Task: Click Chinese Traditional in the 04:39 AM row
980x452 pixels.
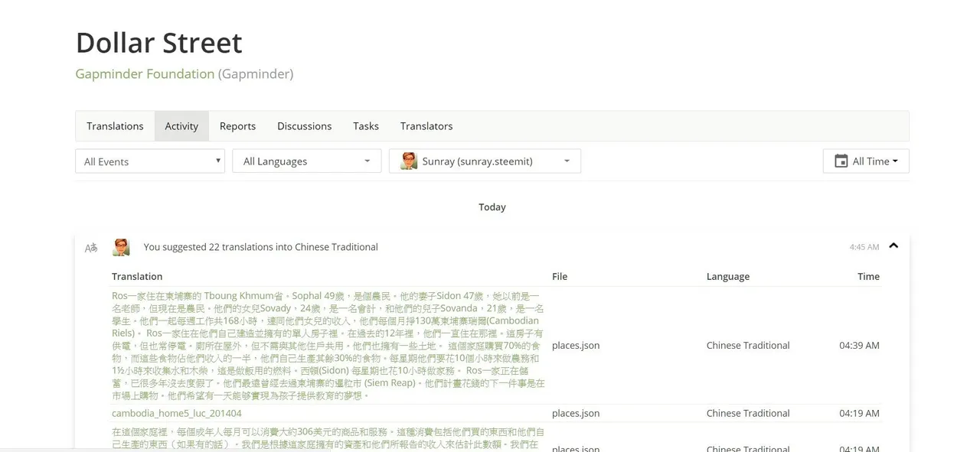Action: click(748, 346)
